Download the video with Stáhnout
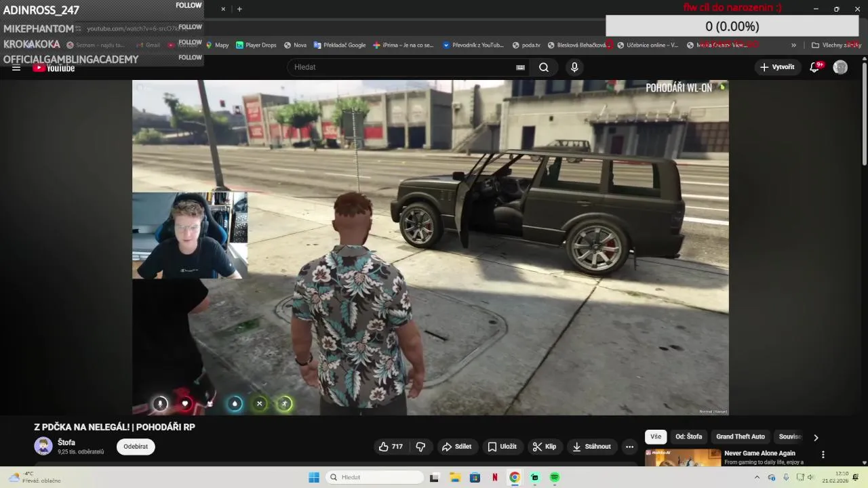The image size is (868, 488). 592,447
